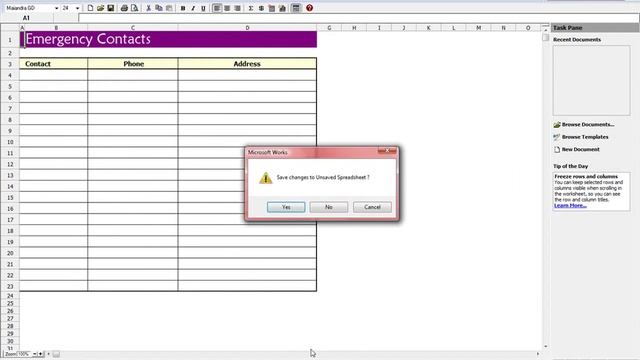Screen dimensions: 640x360
Task: Click the formula entry bar
Action: point(358,18)
